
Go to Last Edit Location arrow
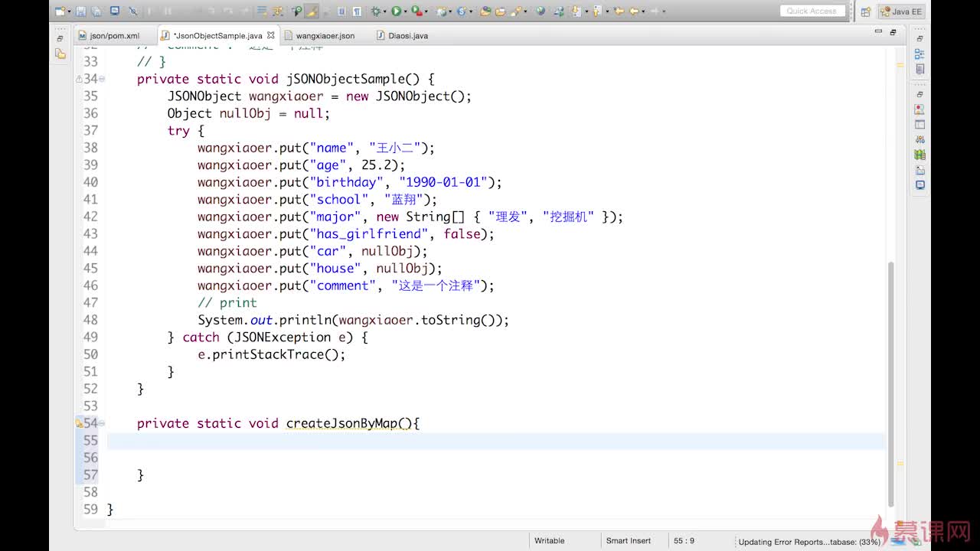pyautogui.click(x=618, y=11)
